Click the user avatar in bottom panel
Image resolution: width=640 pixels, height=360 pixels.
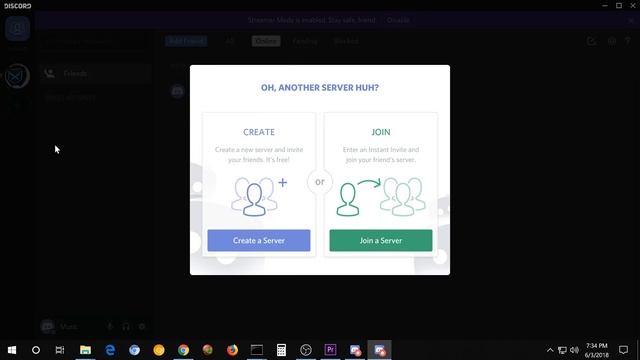click(47, 327)
